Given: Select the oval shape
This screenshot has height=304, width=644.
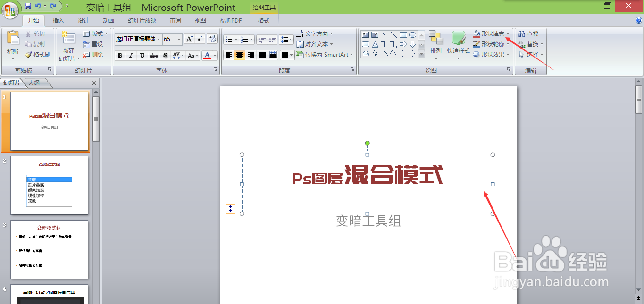Looking at the screenshot, I should [x=412, y=34].
